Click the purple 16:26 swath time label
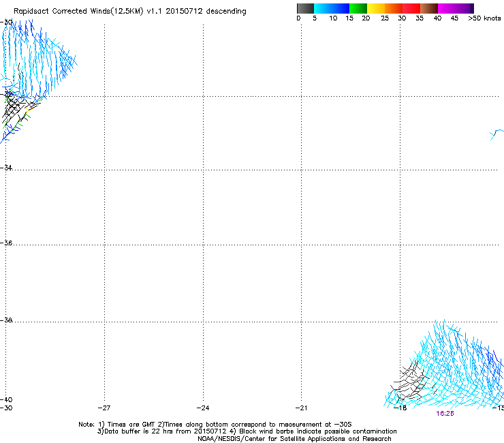Image resolution: width=504 pixels, height=443 pixels. [445, 414]
